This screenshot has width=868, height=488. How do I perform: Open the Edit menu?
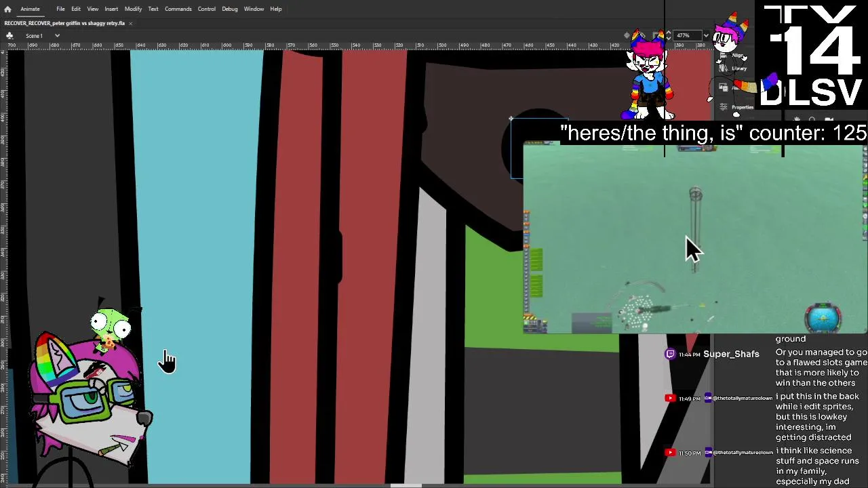click(76, 9)
